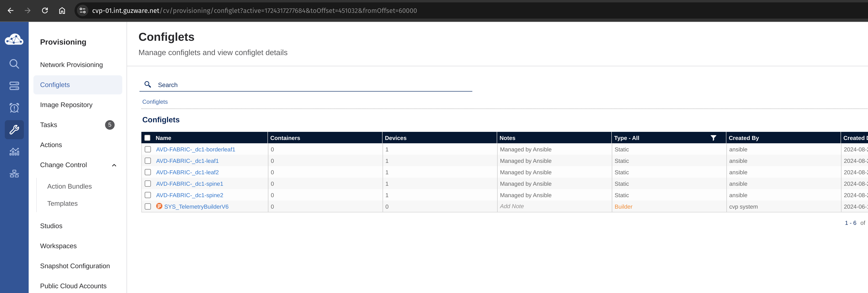The width and height of the screenshot is (868, 293).
Task: Sort by the Name column header
Action: (163, 138)
